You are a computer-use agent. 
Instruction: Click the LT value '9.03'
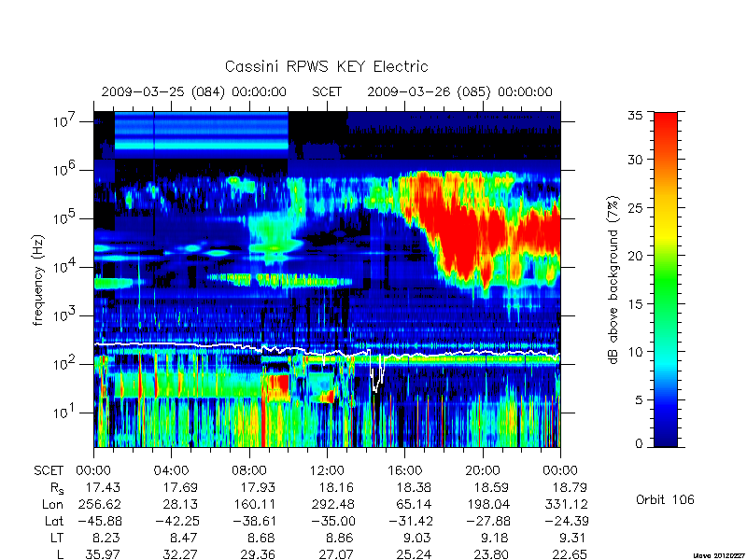pos(417,538)
